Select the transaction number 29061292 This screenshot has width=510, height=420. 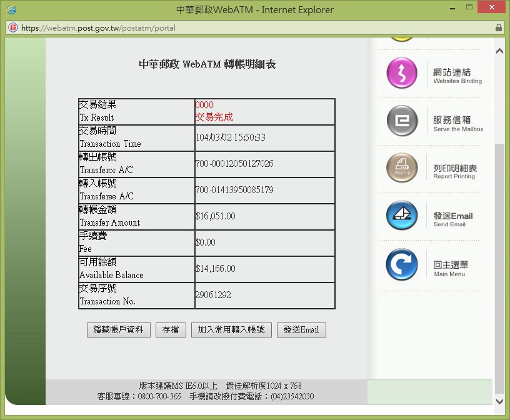(x=213, y=295)
